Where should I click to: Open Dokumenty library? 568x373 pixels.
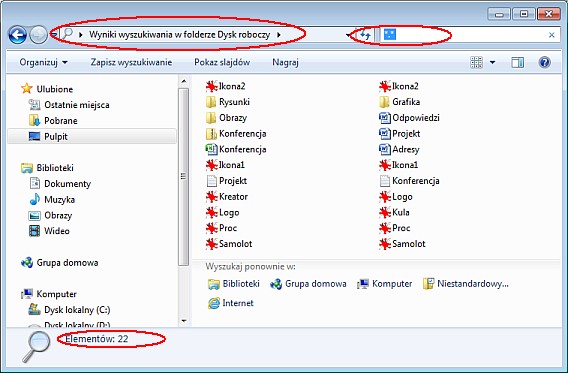(x=60, y=184)
